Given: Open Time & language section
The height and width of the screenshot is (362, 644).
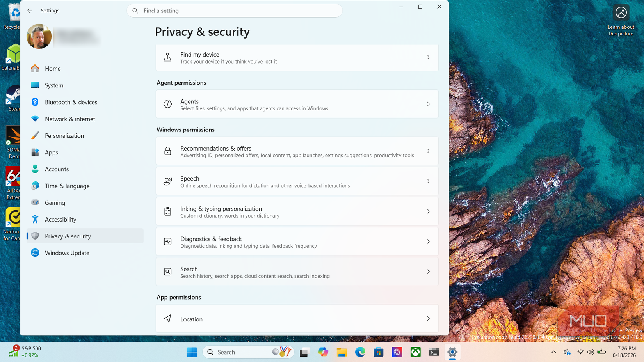Looking at the screenshot, I should coord(85,186).
